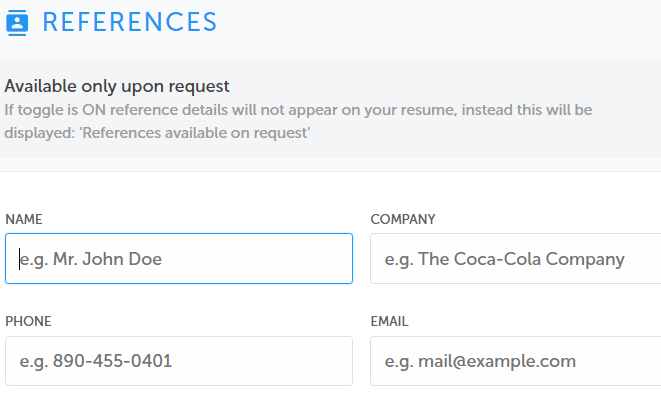This screenshot has height=411, width=661.
Task: Select the 'Available only upon request' title
Action: [117, 86]
